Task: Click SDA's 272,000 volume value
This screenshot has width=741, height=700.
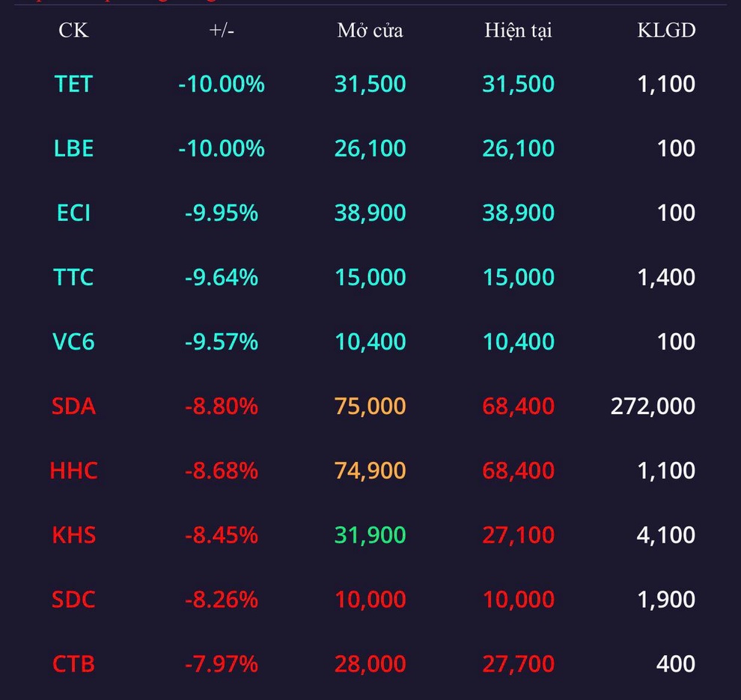Action: (653, 406)
